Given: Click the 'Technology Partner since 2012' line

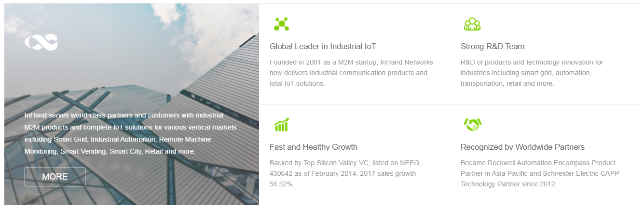Looking at the screenshot, I should [508, 184].
